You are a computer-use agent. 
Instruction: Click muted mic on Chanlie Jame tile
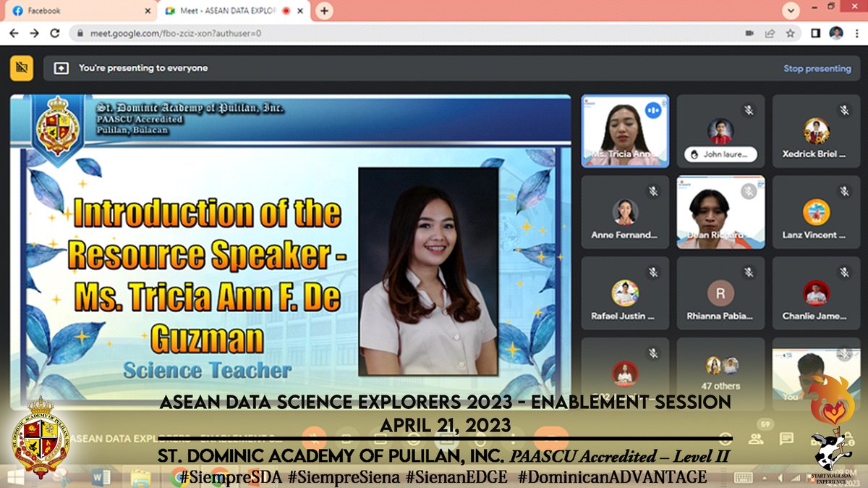(x=844, y=272)
